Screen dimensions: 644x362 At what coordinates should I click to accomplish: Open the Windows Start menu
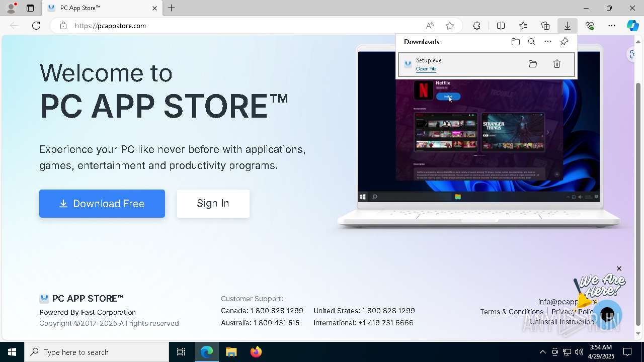click(12, 352)
